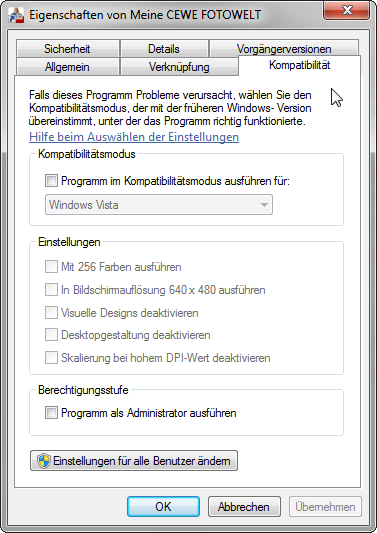Confirm the dialog with OK

coord(164,506)
